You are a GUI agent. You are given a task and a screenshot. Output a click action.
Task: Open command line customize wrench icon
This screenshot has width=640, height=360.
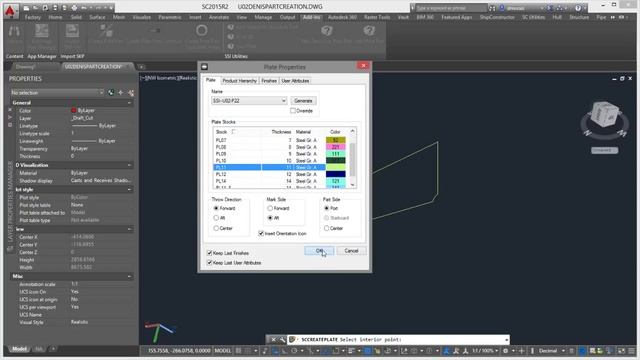(282, 339)
